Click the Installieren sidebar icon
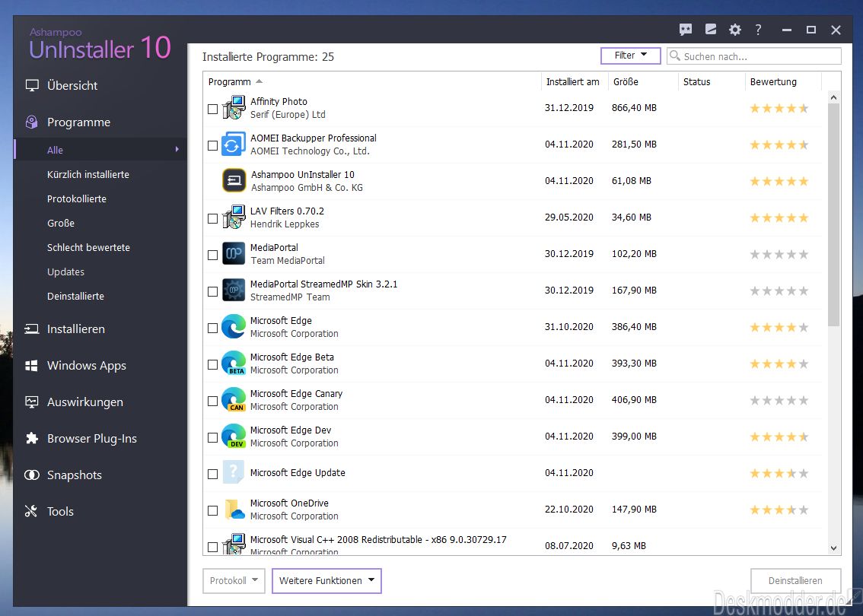This screenshot has height=616, width=863. [32, 329]
